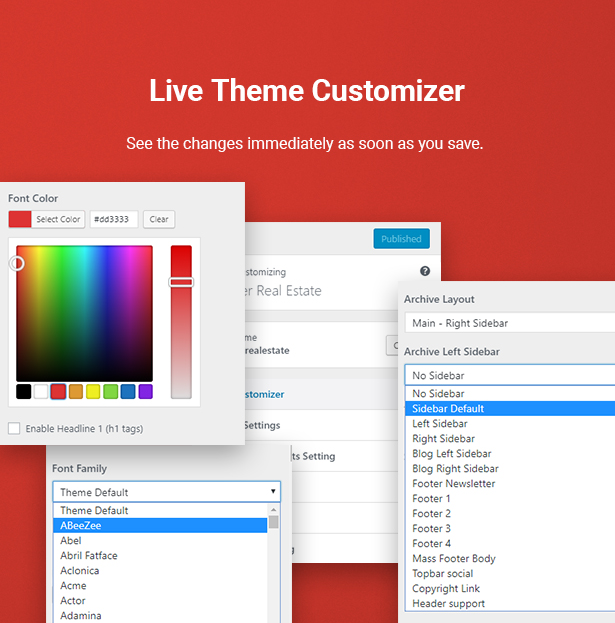Select Footer 1 option

[510, 499]
